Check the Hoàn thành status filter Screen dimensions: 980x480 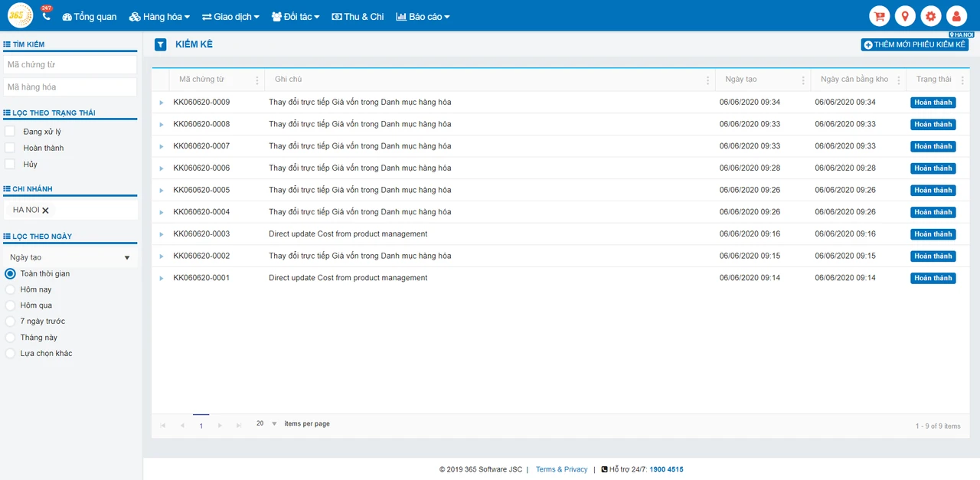(10, 148)
